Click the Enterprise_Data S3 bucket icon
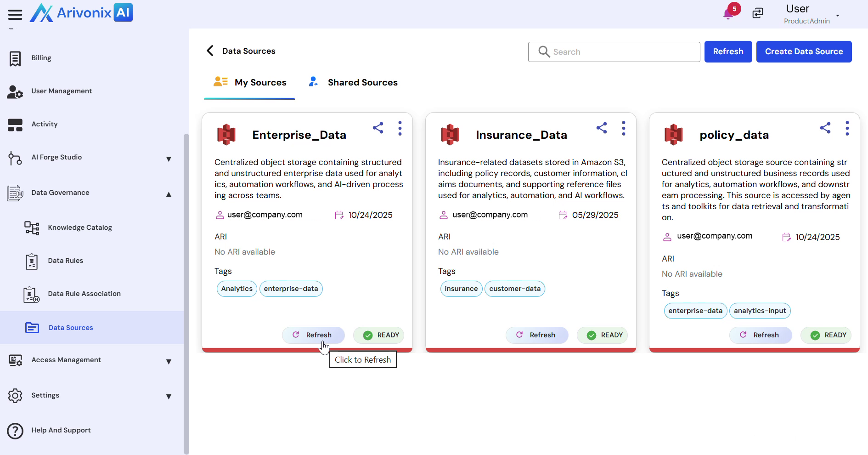 click(226, 135)
